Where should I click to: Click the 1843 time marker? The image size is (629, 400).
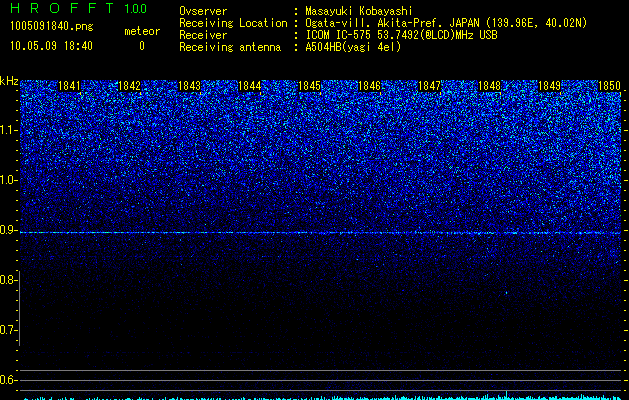tap(189, 86)
